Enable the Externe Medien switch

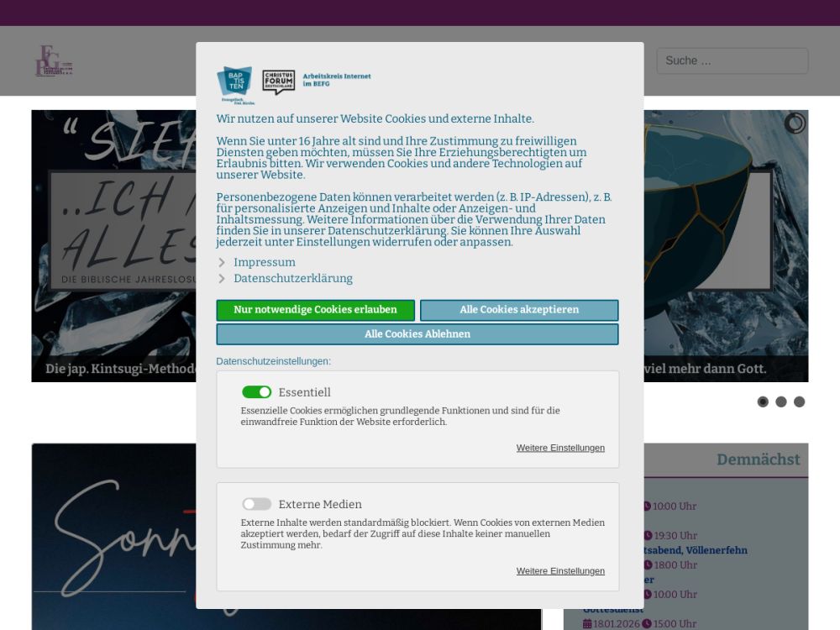[256, 504]
